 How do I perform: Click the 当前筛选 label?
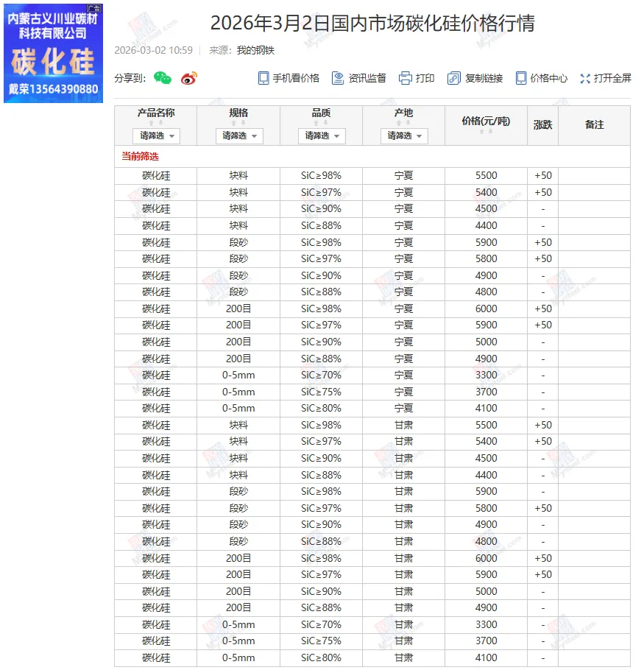[x=140, y=156]
